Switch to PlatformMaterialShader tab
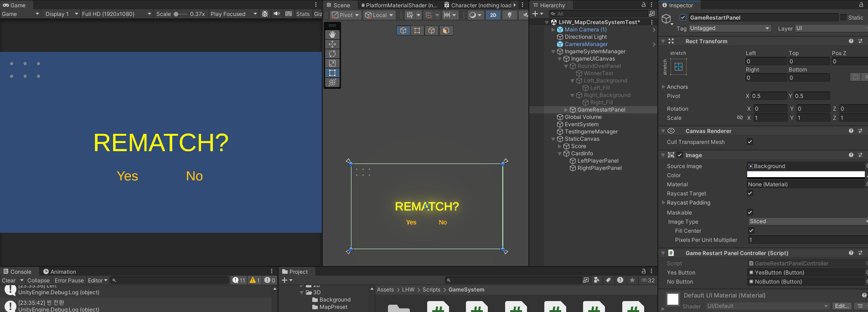Image resolution: width=868 pixels, height=312 pixels. click(x=399, y=5)
